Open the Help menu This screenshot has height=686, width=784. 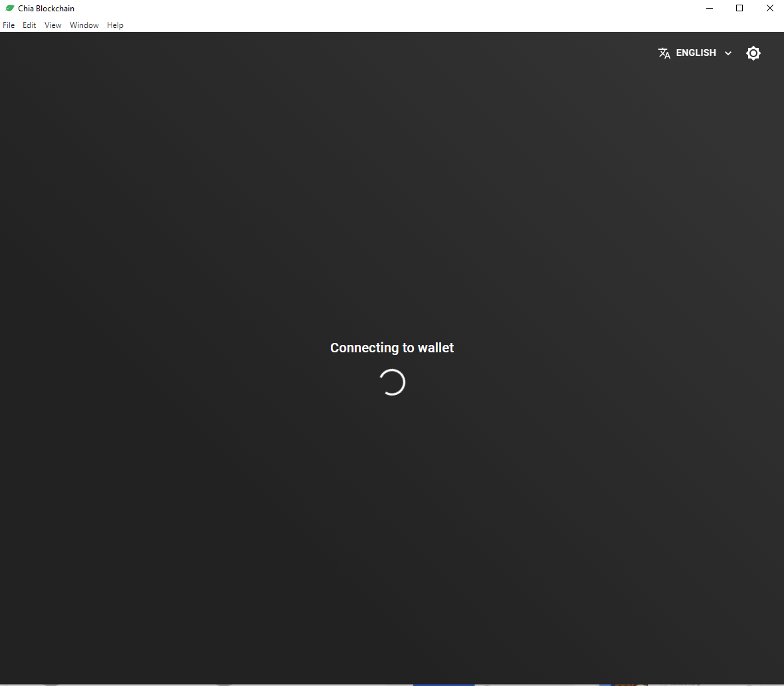pos(115,25)
